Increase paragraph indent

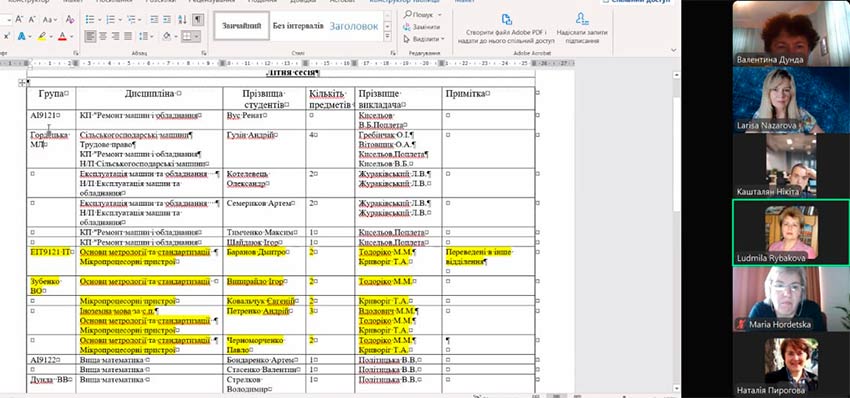click(167, 20)
